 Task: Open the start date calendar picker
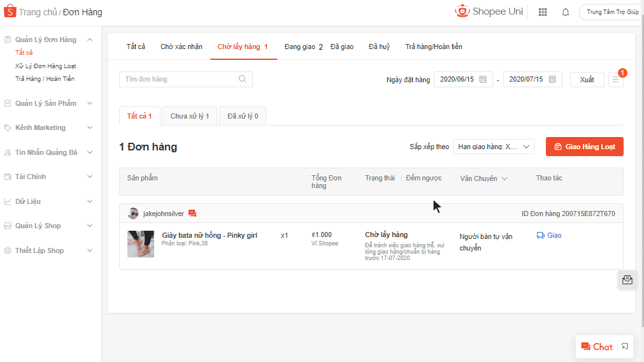tap(482, 80)
